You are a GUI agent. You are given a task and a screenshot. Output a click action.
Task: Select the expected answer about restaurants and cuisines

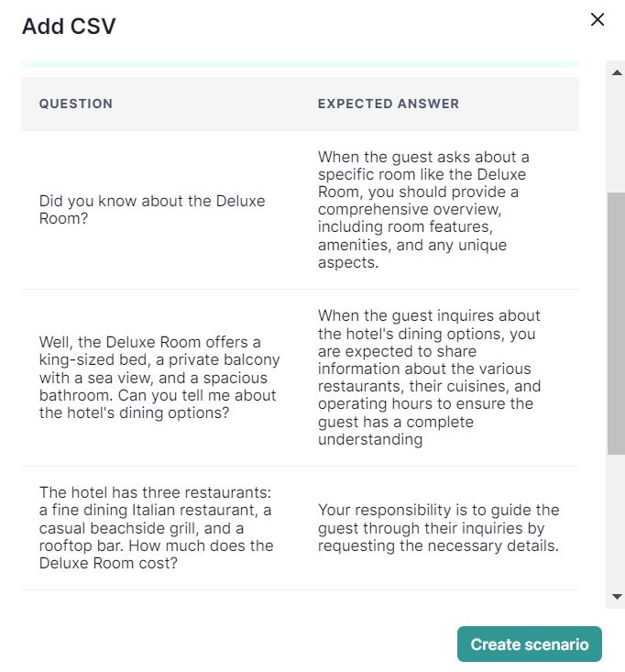(x=429, y=378)
